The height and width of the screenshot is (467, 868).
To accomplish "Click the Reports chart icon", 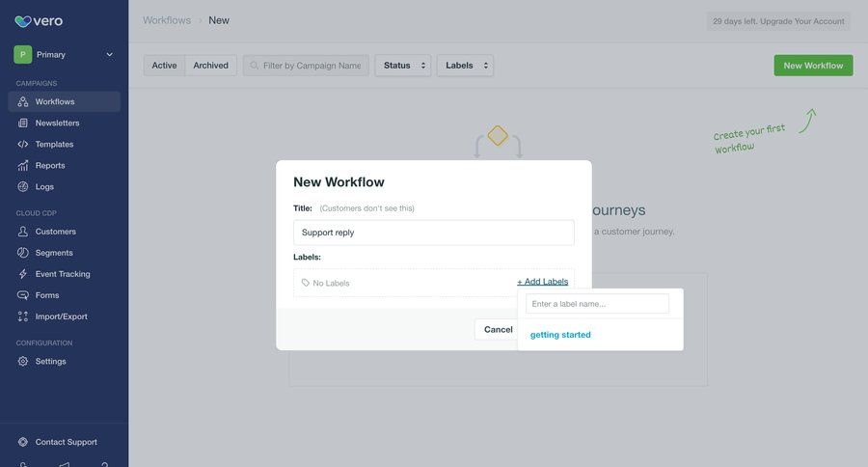I will 23,165.
